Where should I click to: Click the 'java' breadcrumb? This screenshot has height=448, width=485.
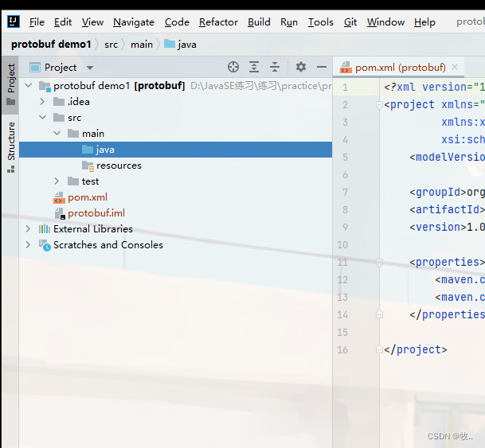coord(180,45)
